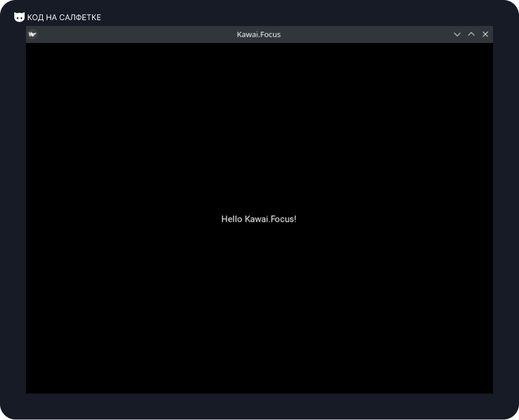
Task: Maximize the Kawai.Focus window
Action: coord(472,34)
